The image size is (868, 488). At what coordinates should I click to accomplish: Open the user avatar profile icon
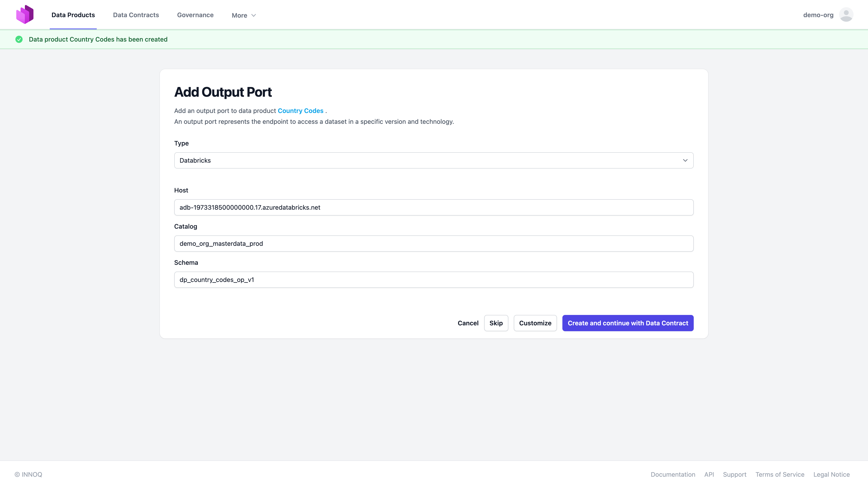(846, 15)
